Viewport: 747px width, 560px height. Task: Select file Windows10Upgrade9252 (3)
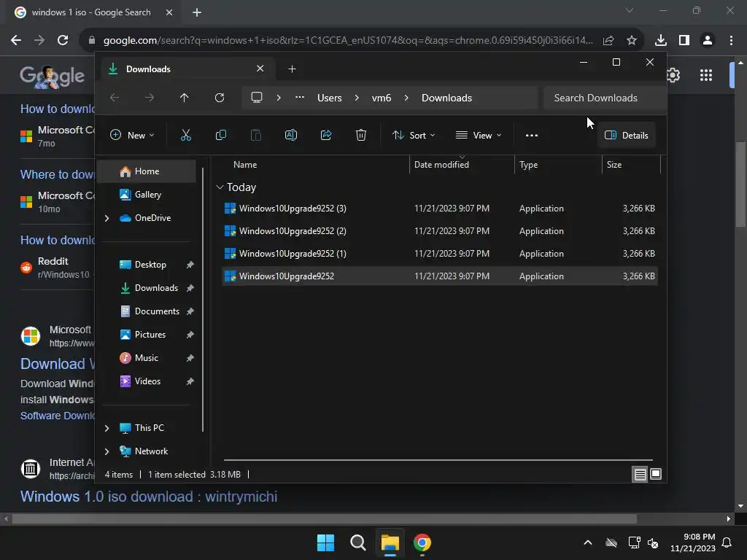[439, 209]
